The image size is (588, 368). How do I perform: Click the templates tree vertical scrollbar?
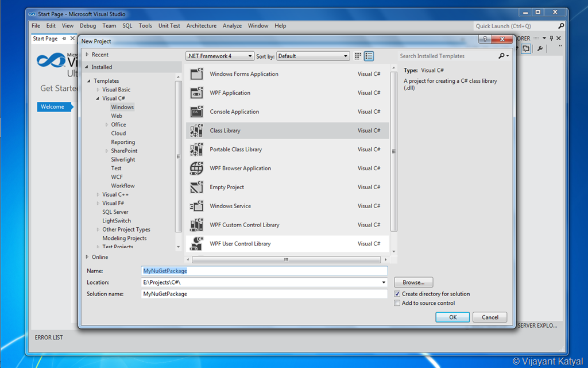click(178, 156)
